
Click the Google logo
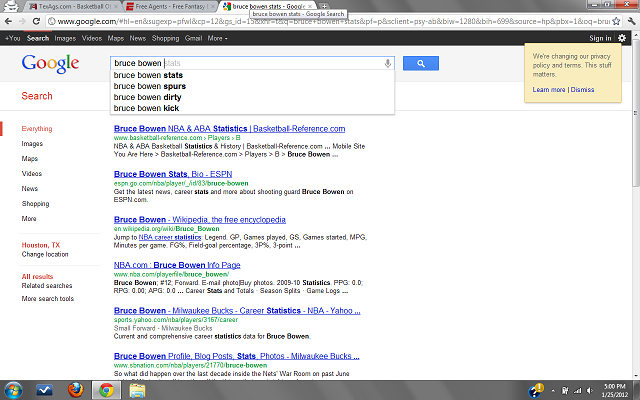click(x=50, y=63)
